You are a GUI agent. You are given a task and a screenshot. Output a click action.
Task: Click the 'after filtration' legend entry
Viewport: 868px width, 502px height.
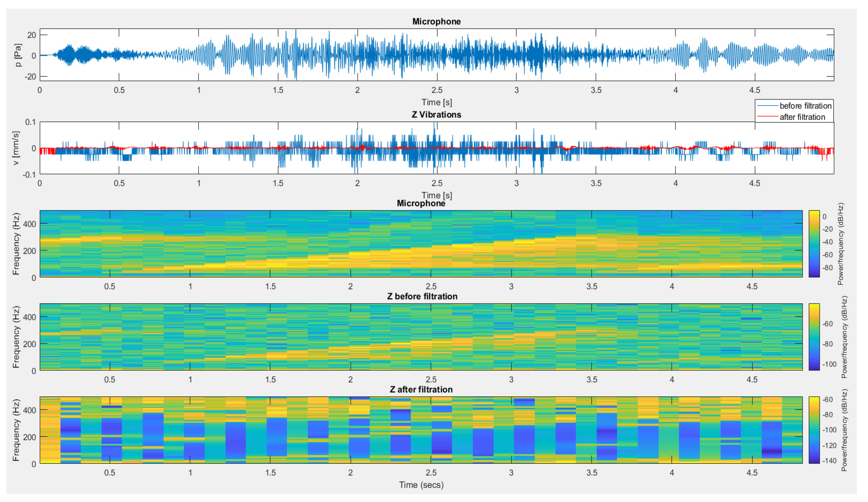pyautogui.click(x=802, y=117)
